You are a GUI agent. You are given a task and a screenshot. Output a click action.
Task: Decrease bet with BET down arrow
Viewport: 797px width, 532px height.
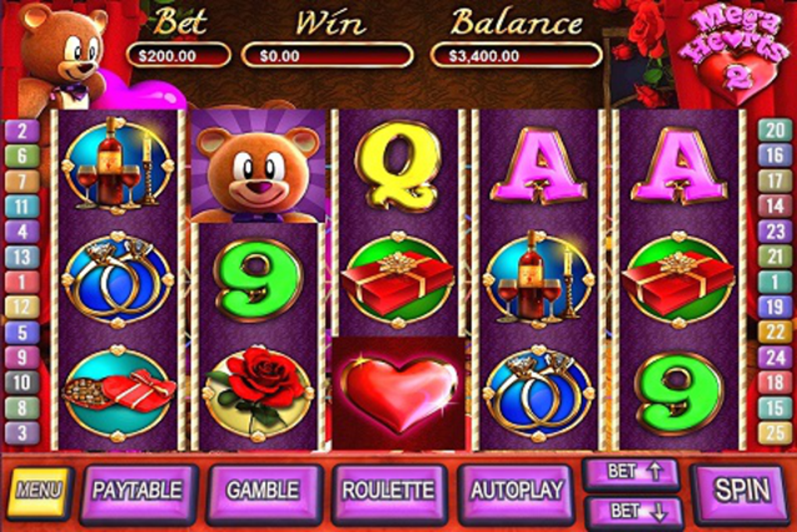point(634,511)
